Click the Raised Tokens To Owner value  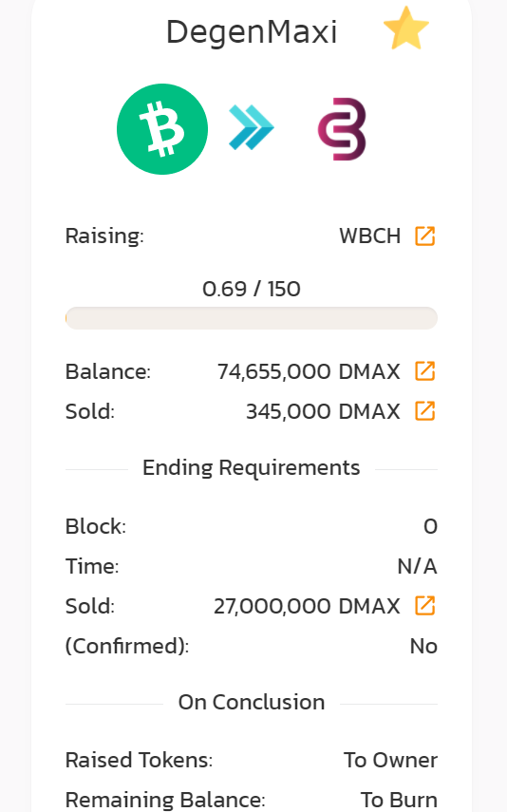[390, 760]
